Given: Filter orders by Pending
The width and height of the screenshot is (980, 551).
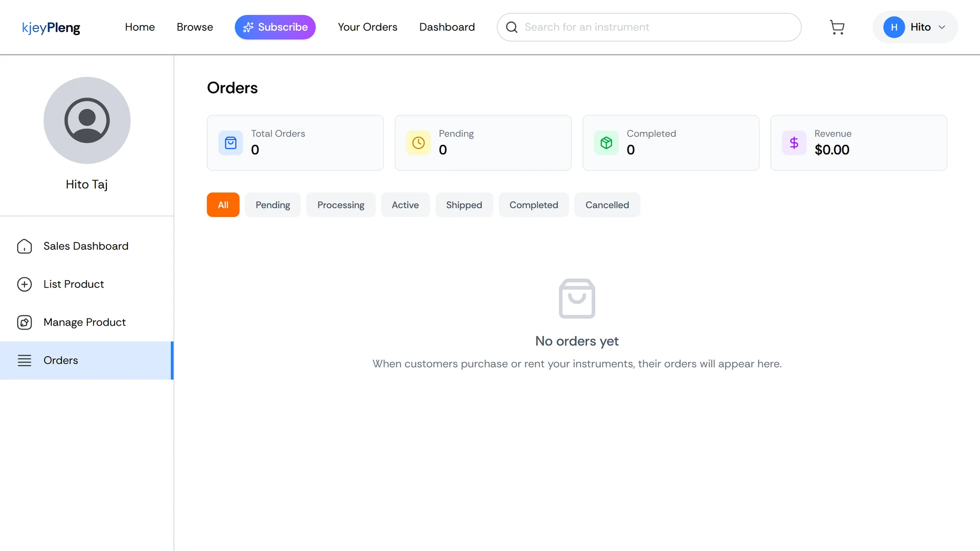Looking at the screenshot, I should [x=273, y=205].
